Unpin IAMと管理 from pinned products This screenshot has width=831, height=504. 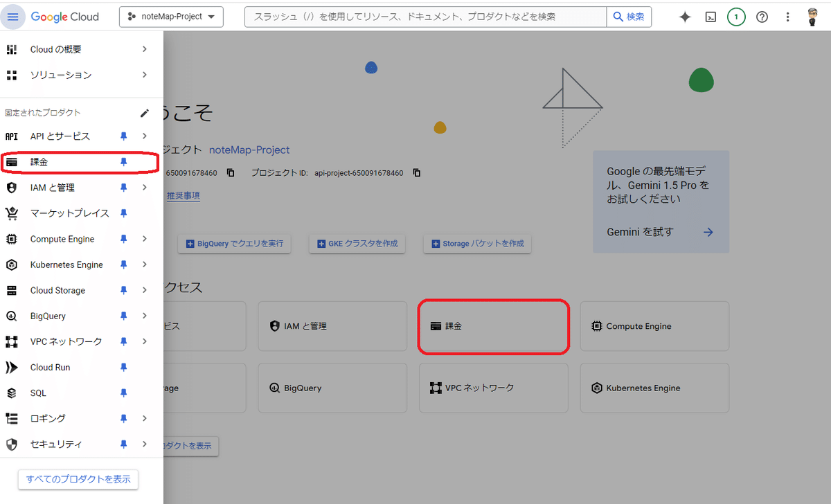(124, 188)
